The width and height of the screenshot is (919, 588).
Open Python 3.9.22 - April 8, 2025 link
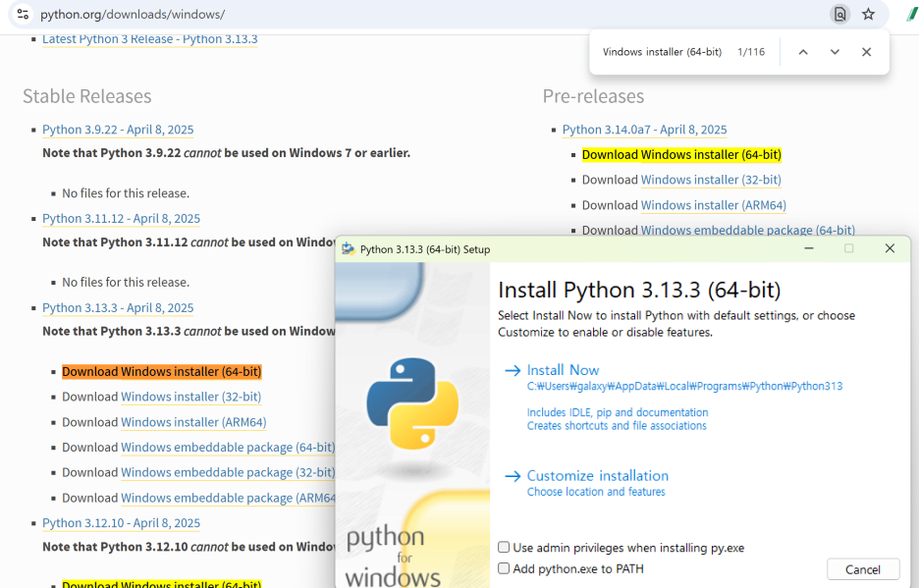[x=118, y=130]
